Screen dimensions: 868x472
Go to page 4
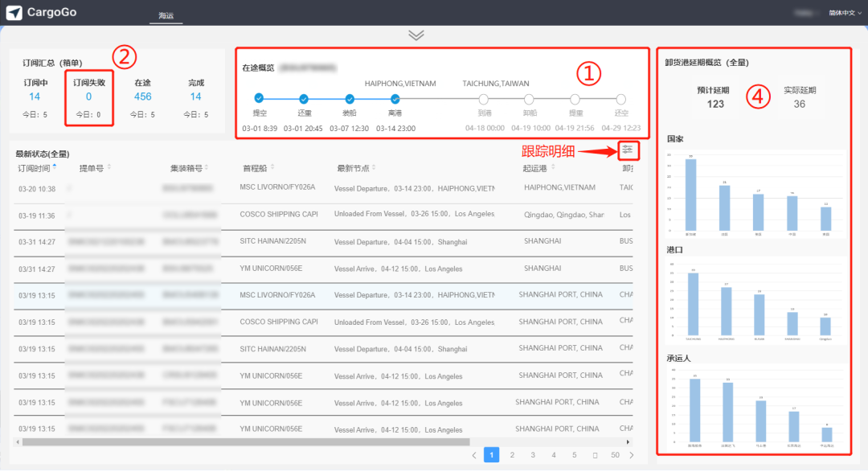coord(554,455)
